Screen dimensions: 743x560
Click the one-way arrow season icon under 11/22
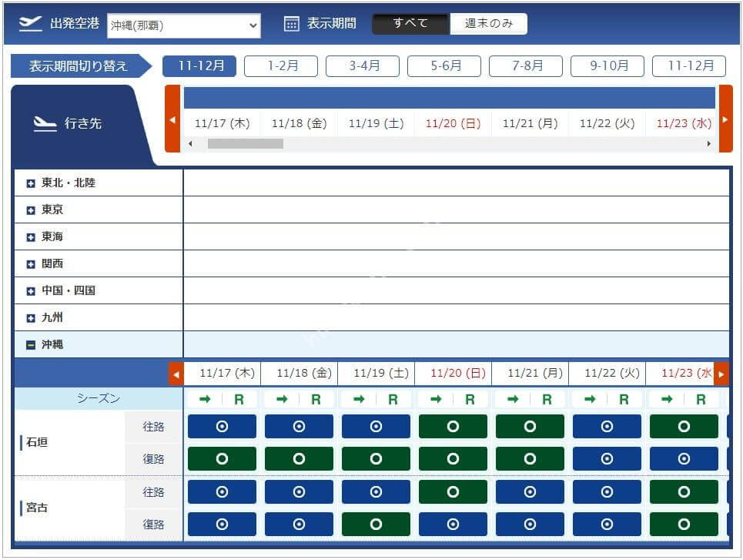[x=590, y=399]
